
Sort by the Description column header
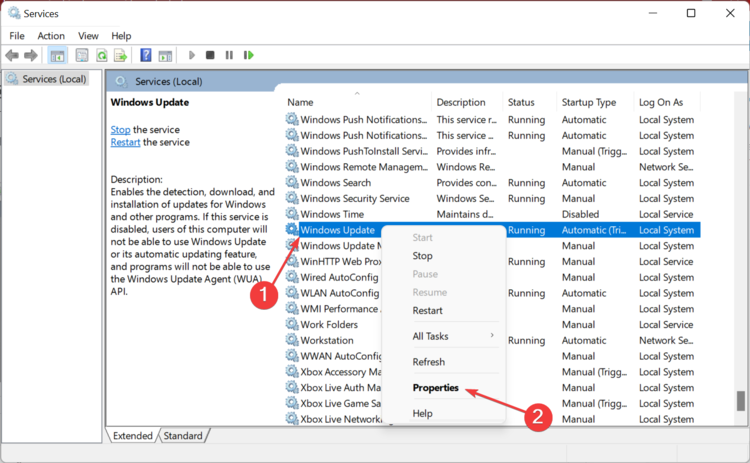coord(467,102)
